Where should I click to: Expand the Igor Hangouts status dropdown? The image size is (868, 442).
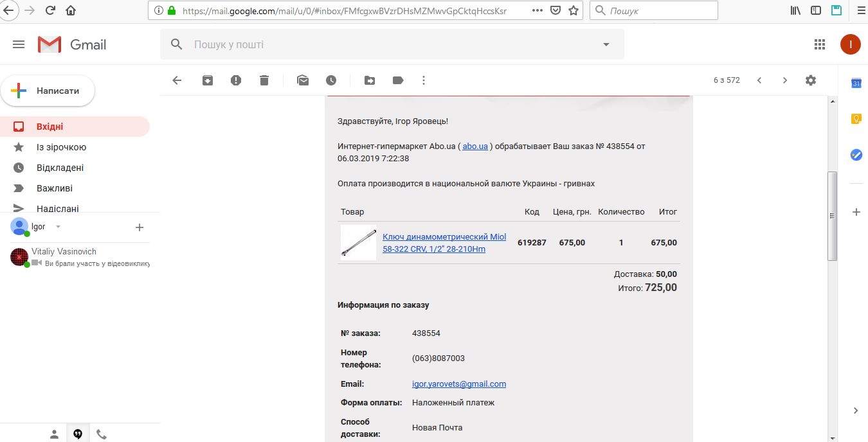[x=58, y=227]
